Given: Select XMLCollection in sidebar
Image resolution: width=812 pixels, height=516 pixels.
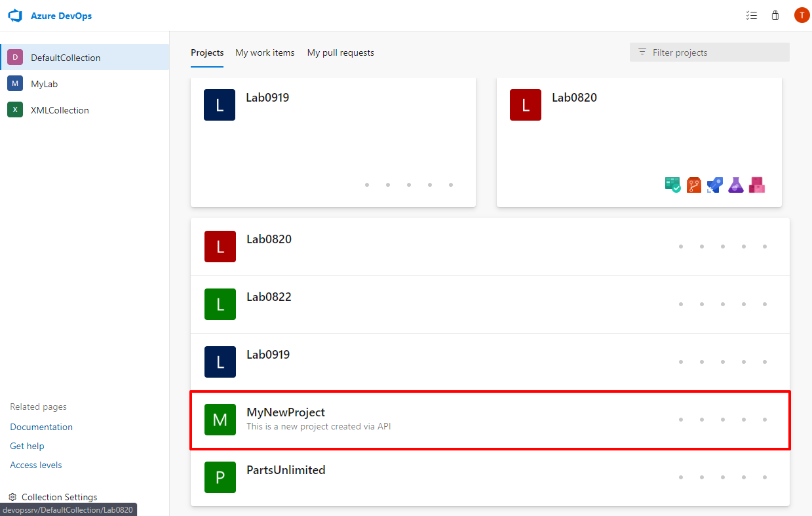Looking at the screenshot, I should pos(60,110).
